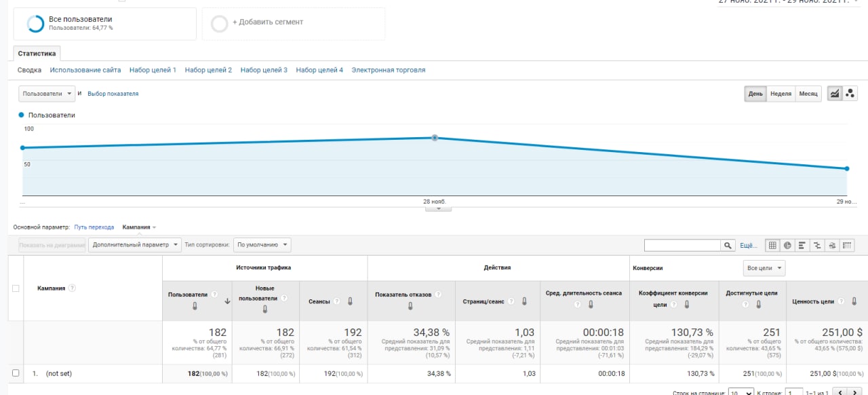Open the (not set) campaign row

coord(58,373)
